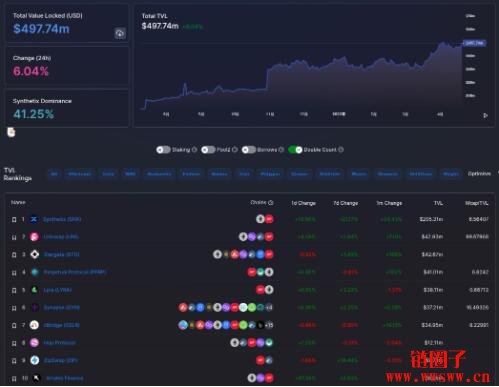Click the 6.04% 24h change value

pyautogui.click(x=31, y=71)
